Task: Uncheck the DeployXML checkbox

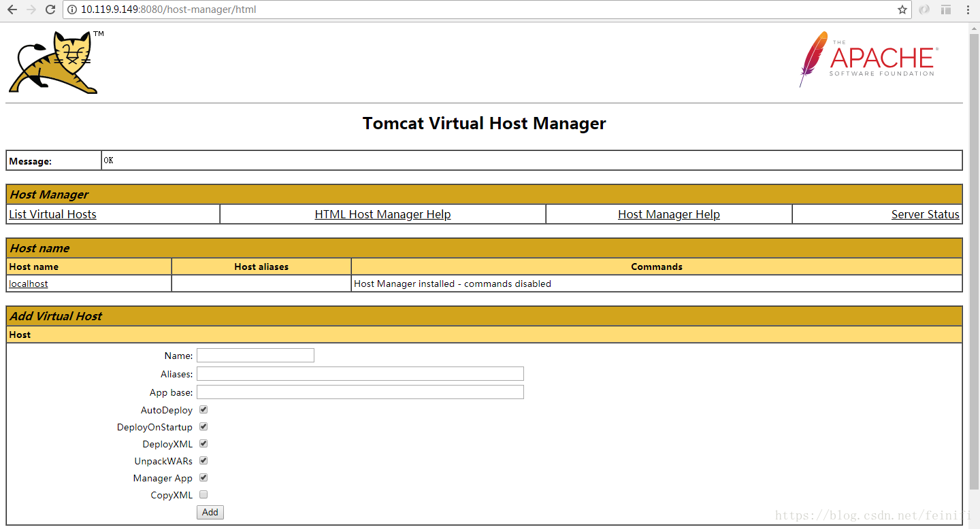Action: point(203,444)
